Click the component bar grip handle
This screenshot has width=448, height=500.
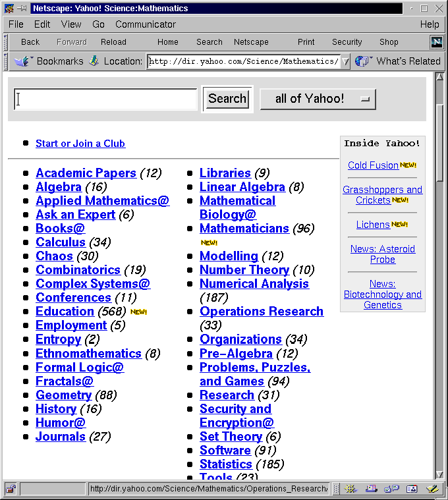(335, 489)
